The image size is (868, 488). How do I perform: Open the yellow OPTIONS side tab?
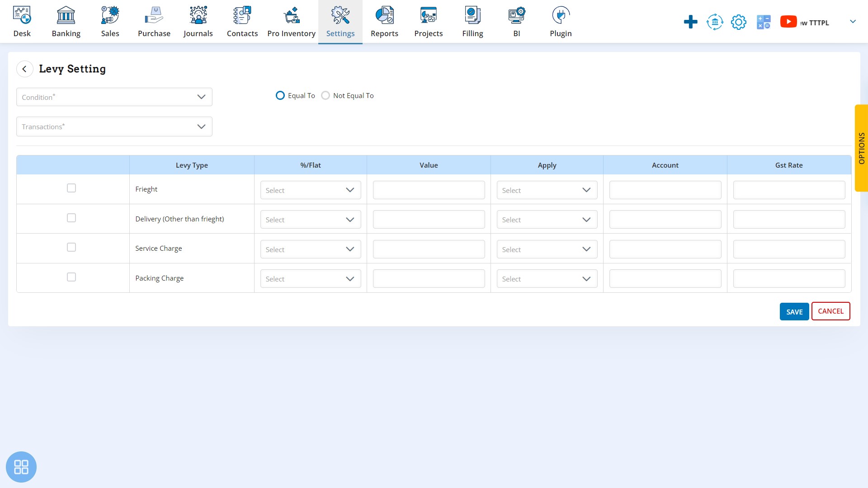861,148
